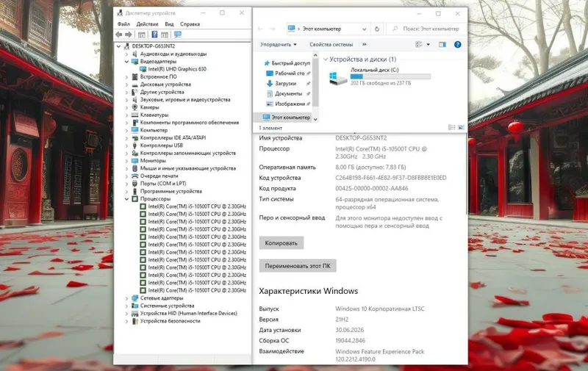
Task: Click the Локальный диск (C:) drive icon
Action: [x=337, y=79]
